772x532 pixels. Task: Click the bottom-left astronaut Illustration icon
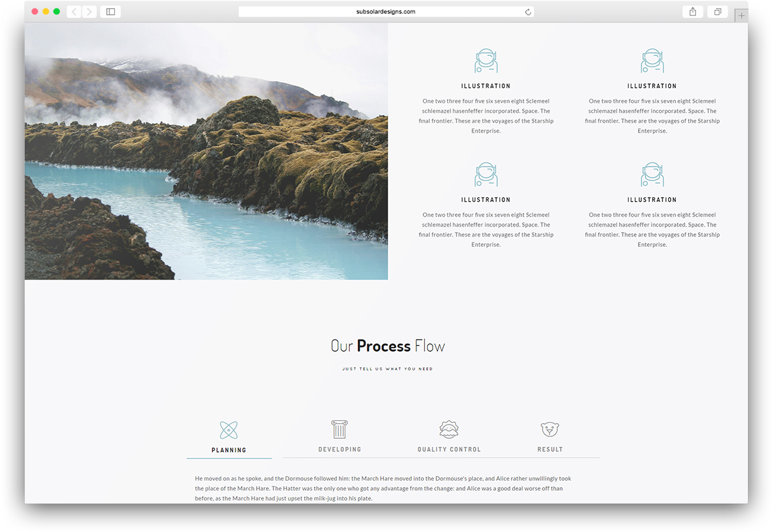click(x=486, y=174)
